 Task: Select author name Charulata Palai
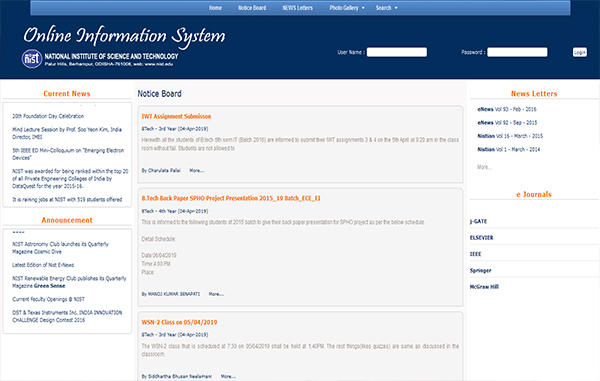point(164,171)
